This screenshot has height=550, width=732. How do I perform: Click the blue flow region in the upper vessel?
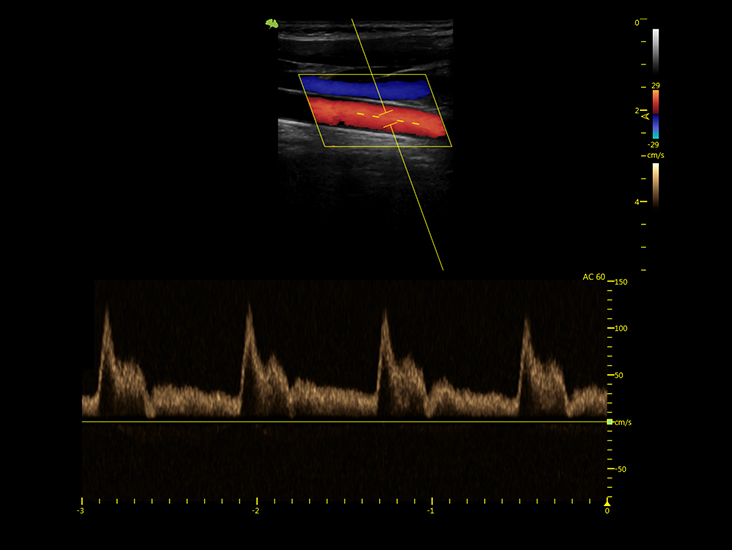pyautogui.click(x=366, y=88)
